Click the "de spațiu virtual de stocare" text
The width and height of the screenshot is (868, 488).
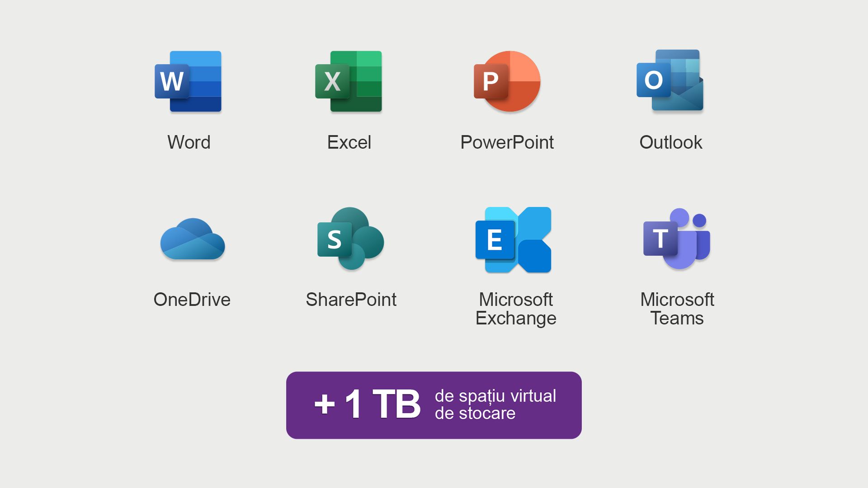pyautogui.click(x=495, y=404)
